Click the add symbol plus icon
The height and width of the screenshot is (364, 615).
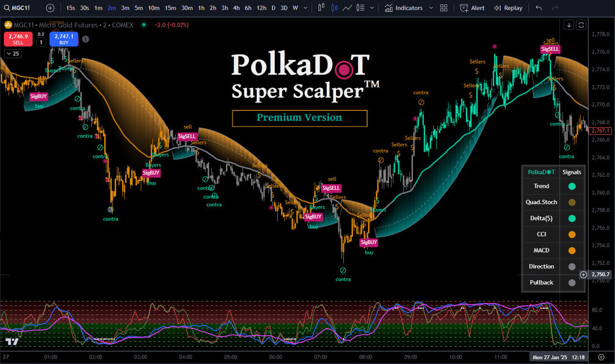[50, 8]
